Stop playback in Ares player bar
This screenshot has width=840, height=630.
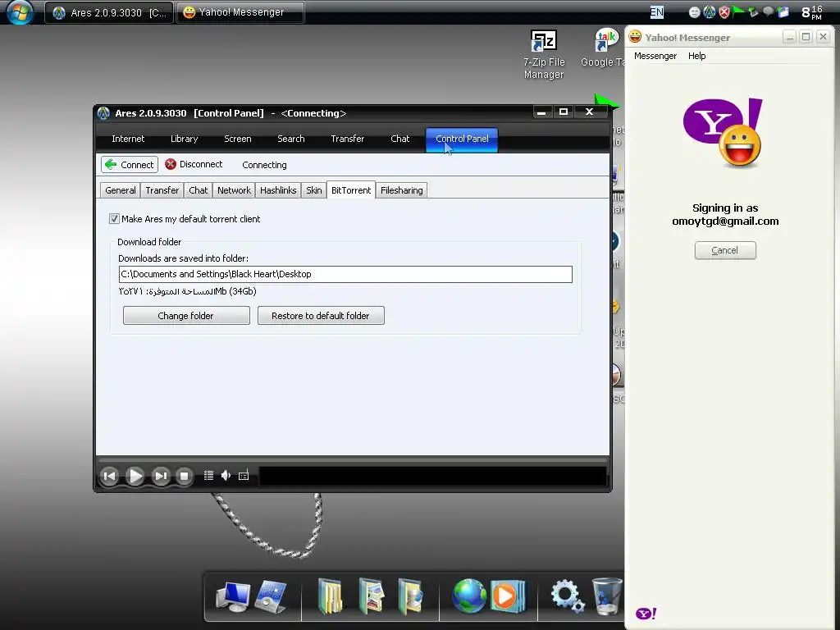tap(184, 476)
